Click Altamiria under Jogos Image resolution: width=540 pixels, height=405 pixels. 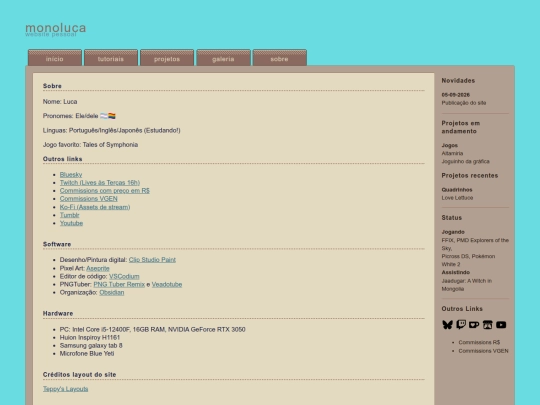click(x=453, y=153)
